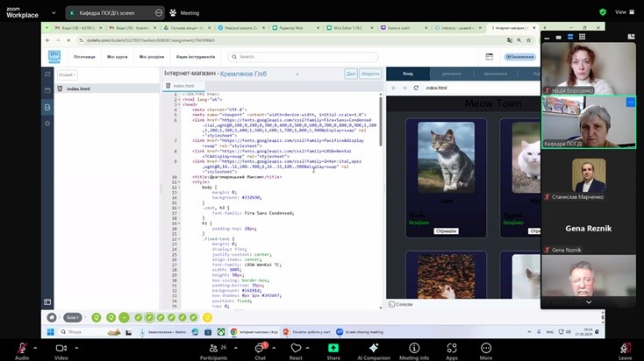The height and width of the screenshot is (361, 644).
Task: Click the browser URL address bar
Action: click(x=288, y=40)
